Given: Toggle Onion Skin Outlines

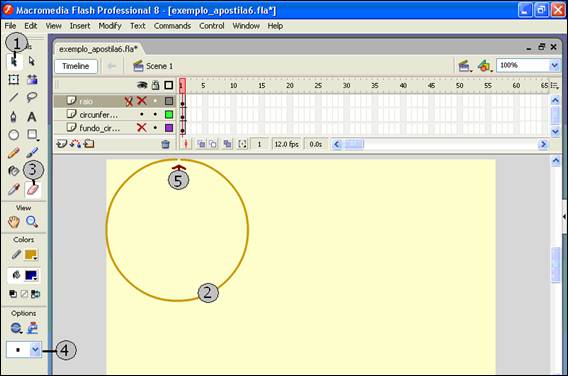Looking at the screenshot, I should [213, 144].
